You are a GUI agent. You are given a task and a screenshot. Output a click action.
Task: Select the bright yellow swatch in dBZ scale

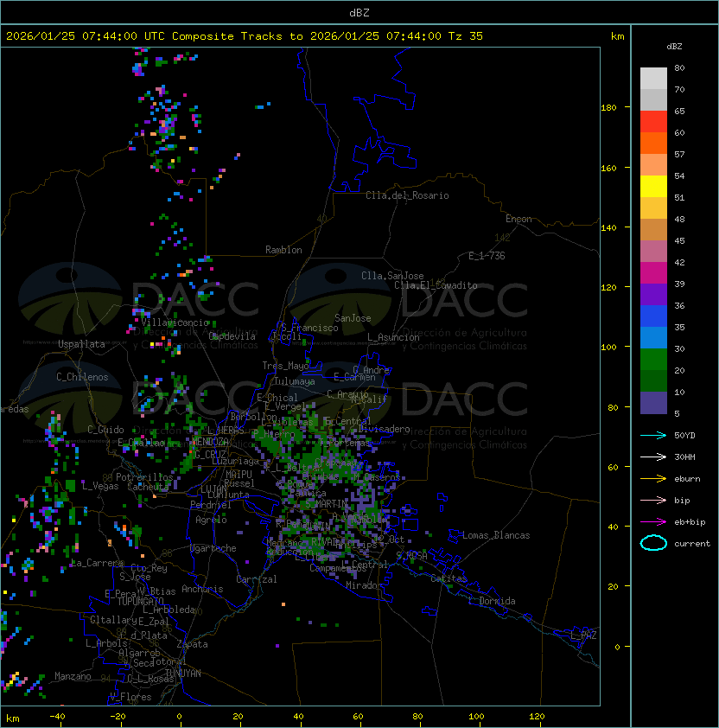pyautogui.click(x=653, y=186)
